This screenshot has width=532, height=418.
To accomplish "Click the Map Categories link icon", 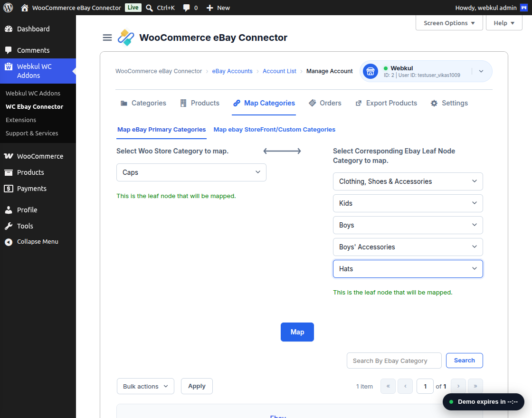I will (237, 103).
